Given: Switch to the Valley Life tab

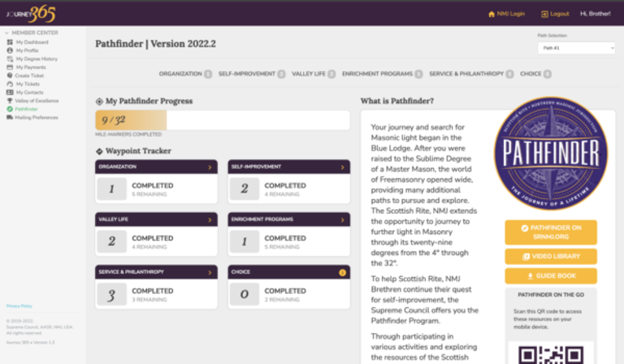Looking at the screenshot, I should (x=313, y=74).
